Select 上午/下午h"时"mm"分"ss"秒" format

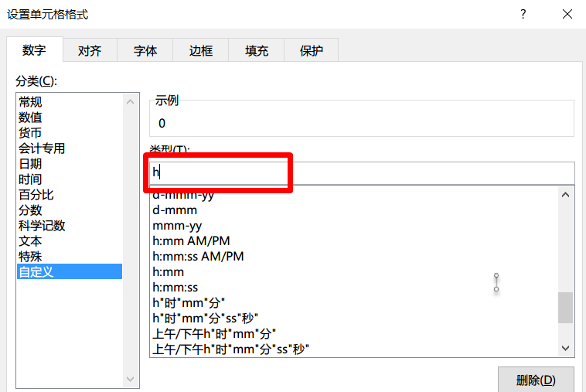click(353, 349)
